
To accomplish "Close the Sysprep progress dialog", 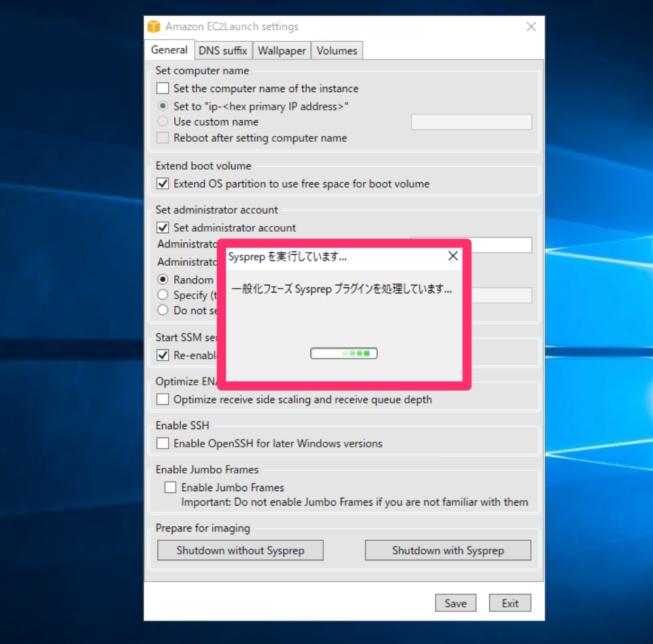I will click(453, 256).
